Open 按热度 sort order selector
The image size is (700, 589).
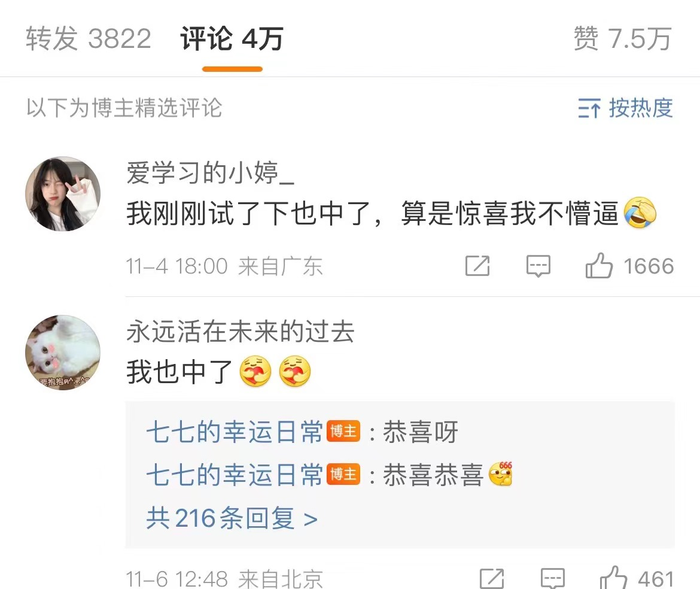pyautogui.click(x=625, y=108)
